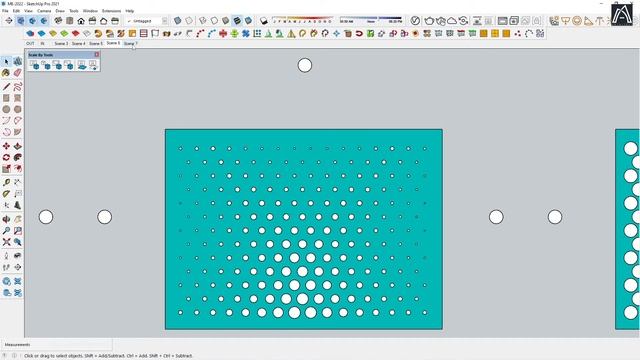This screenshot has width=640, height=360.
Task: Adjust the shadow time-of-day slider
Action: coord(371,20)
